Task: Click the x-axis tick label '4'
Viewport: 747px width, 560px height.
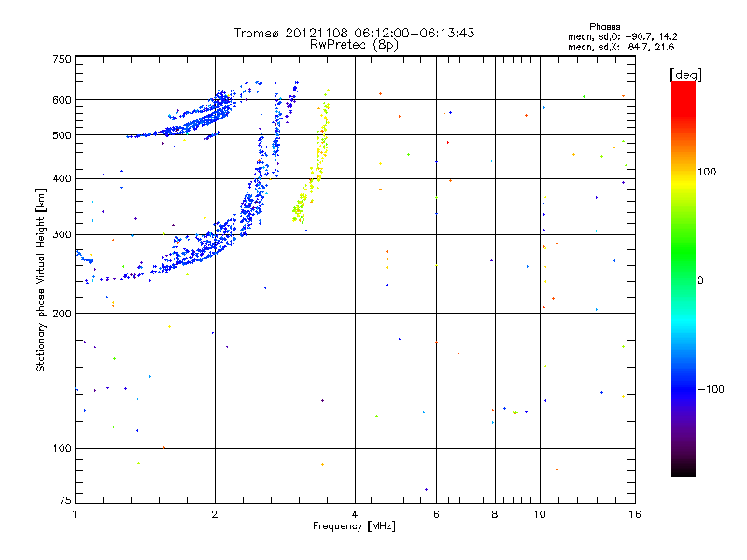Action: click(x=355, y=514)
